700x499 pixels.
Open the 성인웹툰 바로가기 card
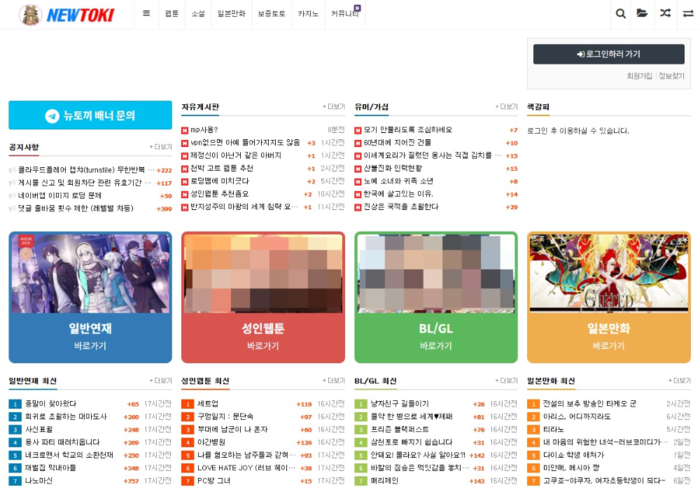263,297
